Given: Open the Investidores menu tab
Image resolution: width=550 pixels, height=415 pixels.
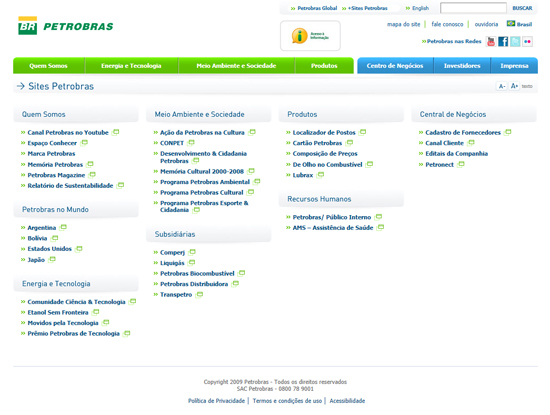Looking at the screenshot, I should click(x=462, y=66).
